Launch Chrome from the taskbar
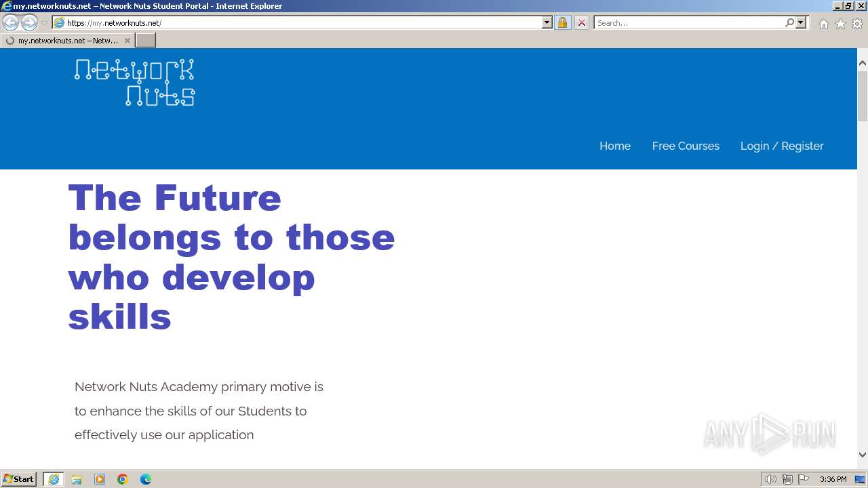Screen dimensions: 868x488 pyautogui.click(x=123, y=479)
